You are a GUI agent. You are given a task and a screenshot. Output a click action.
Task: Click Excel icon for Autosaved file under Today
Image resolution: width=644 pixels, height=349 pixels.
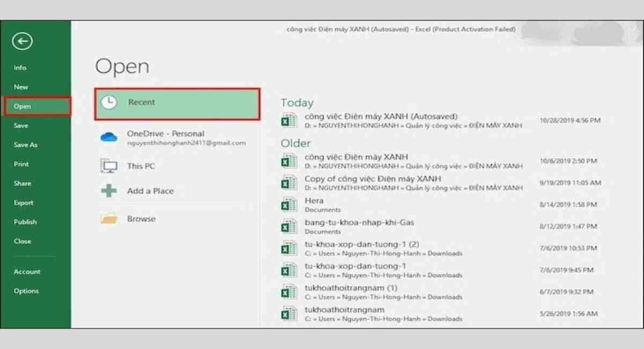(289, 120)
